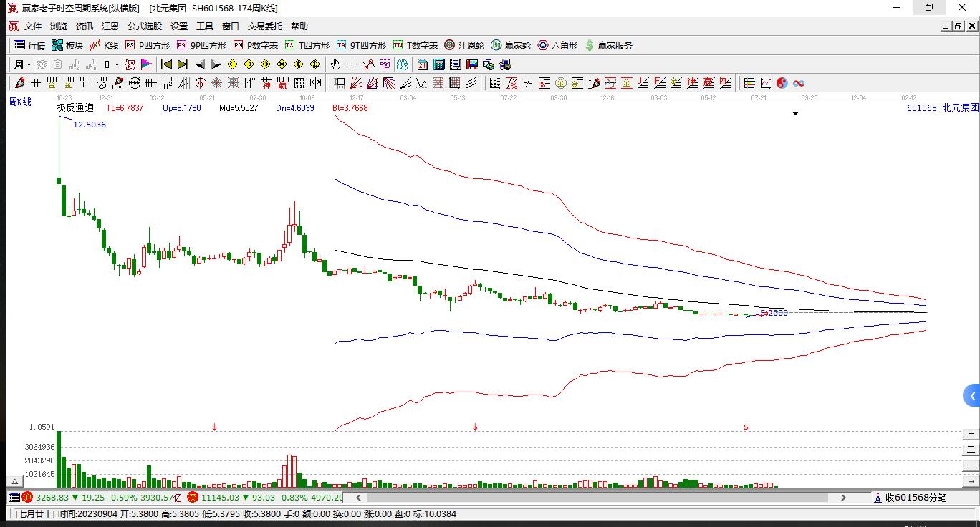This screenshot has height=527, width=980.
Task: Click the yellow grid table icon
Action: tap(749, 83)
